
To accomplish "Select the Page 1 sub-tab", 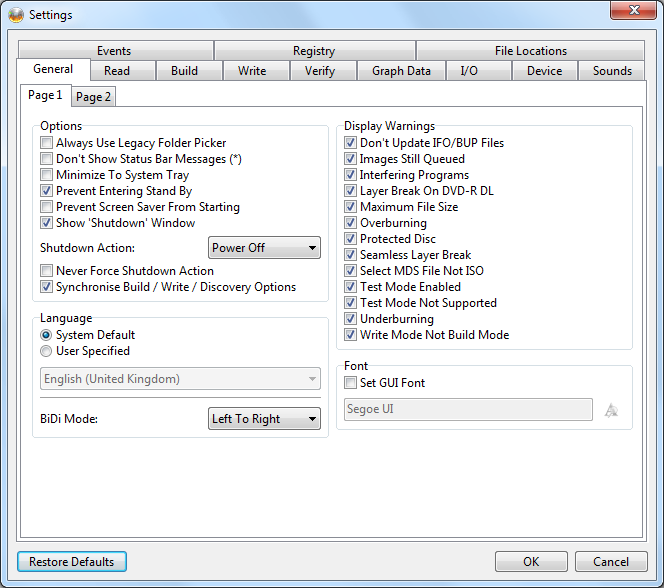I will [x=45, y=95].
